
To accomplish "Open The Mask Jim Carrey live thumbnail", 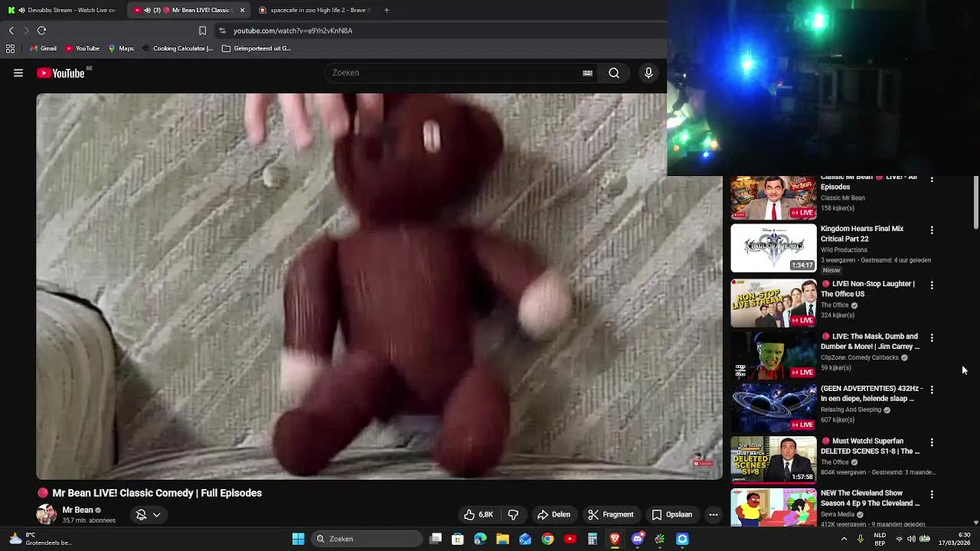I will pos(773,355).
